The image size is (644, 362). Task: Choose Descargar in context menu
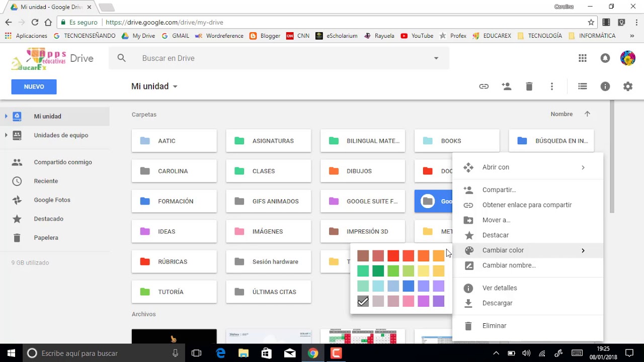pyautogui.click(x=528, y=303)
